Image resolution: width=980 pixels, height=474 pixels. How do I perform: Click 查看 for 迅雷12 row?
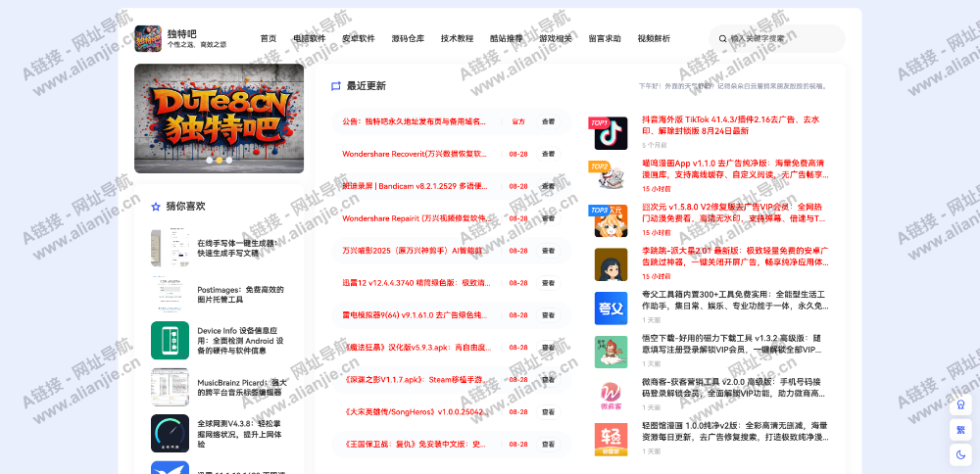coord(548,283)
